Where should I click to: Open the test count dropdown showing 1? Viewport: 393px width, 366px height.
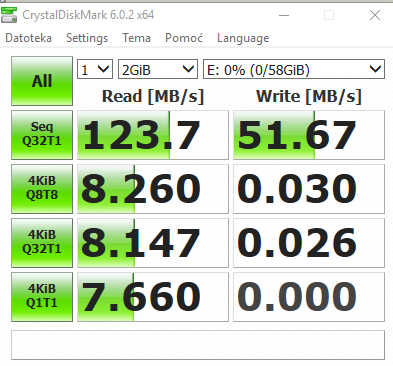(x=95, y=69)
